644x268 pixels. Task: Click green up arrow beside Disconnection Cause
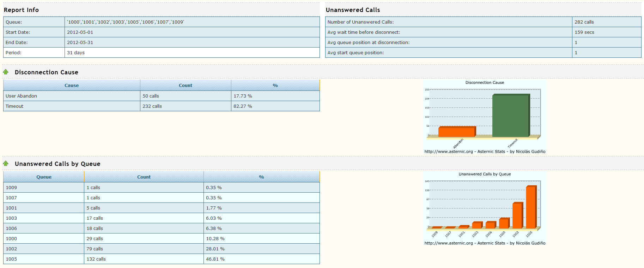[6, 72]
